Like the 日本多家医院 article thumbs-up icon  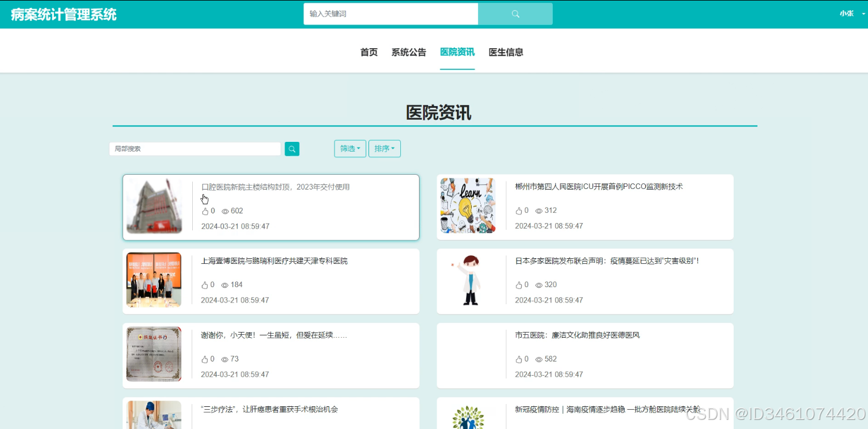pyautogui.click(x=519, y=285)
